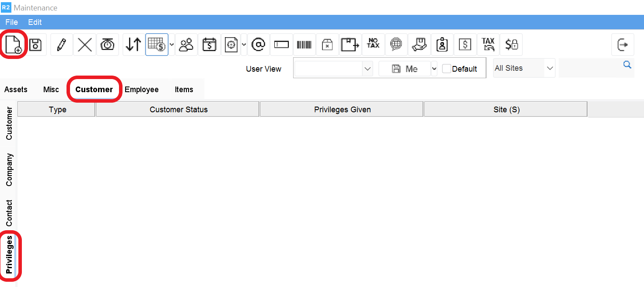The width and height of the screenshot is (644, 287).
Task: Click the @ email icon in toolbar
Action: [259, 45]
